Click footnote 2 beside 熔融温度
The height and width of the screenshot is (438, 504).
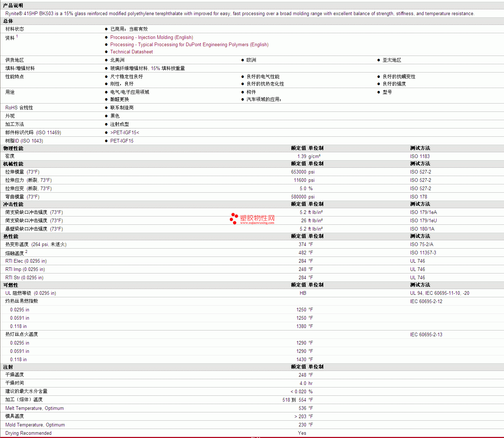pos(26,251)
